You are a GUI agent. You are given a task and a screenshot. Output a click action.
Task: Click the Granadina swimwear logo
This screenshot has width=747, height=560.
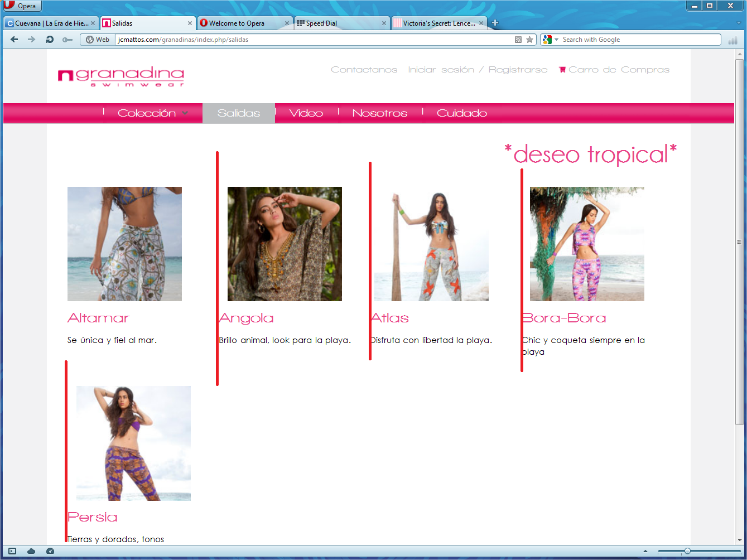[x=121, y=77]
